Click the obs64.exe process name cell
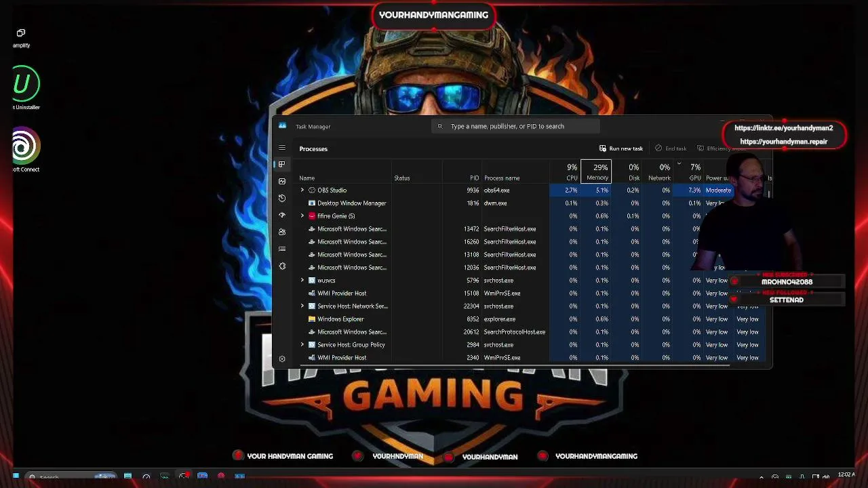868x488 pixels. 496,190
